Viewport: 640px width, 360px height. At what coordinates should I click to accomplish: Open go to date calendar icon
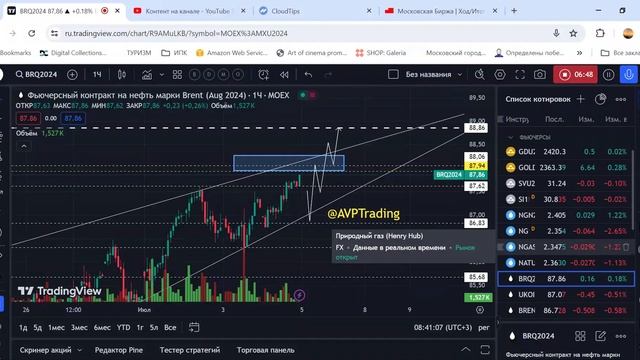tap(194, 327)
